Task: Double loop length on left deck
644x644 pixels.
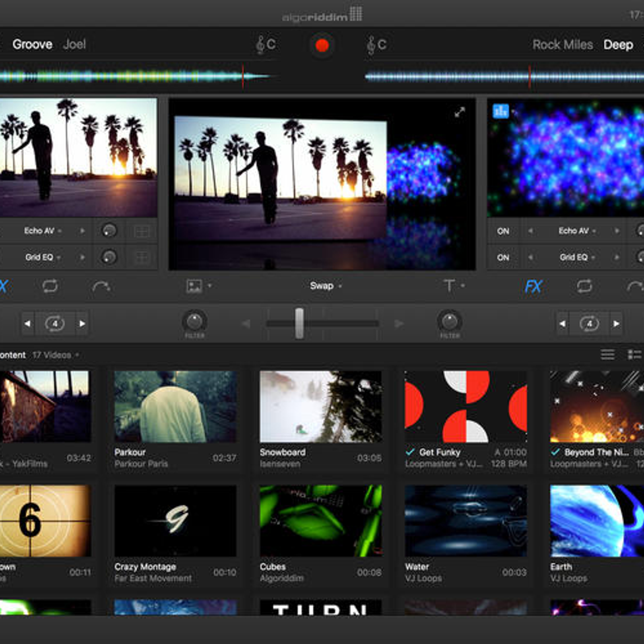Action: [x=82, y=324]
